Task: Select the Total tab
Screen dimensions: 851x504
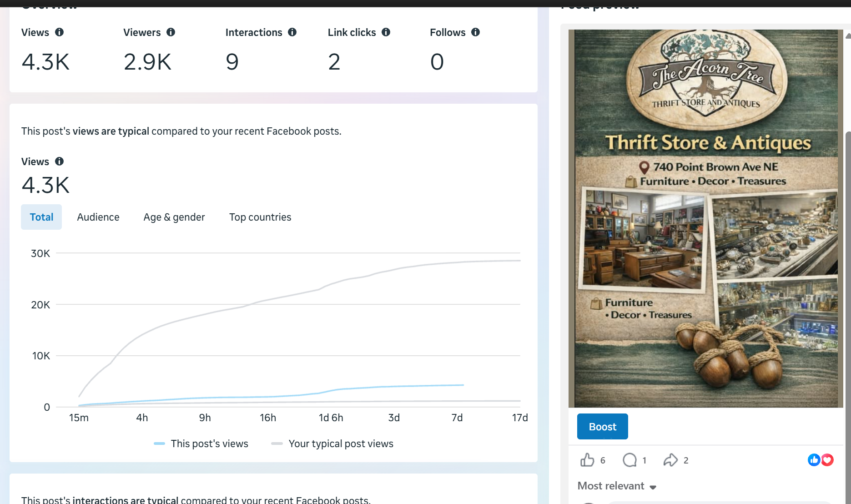Action: coord(41,217)
